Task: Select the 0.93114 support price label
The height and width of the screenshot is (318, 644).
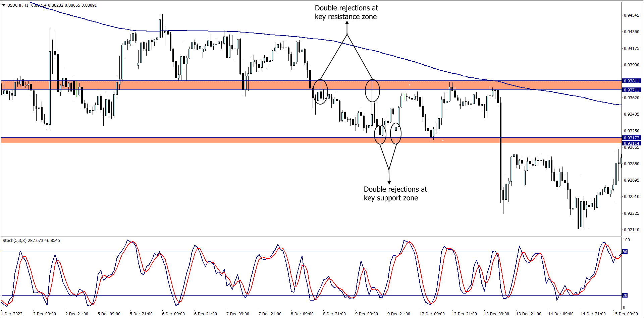Action: (632, 143)
